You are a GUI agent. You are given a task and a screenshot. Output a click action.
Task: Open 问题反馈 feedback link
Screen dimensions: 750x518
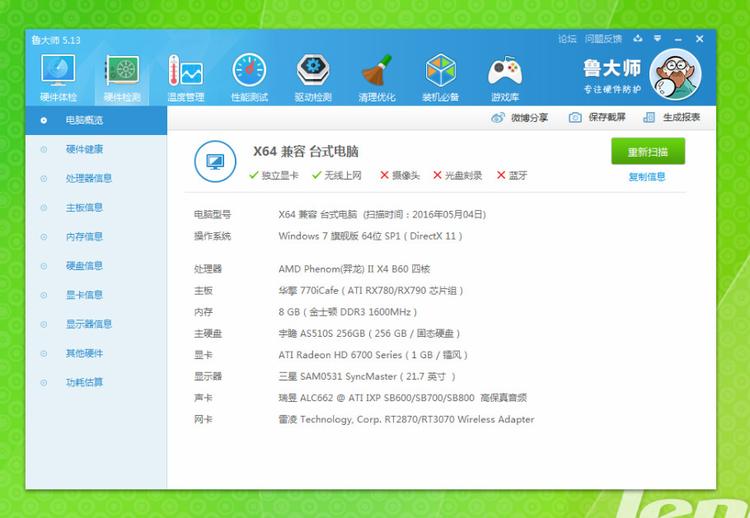(x=604, y=39)
